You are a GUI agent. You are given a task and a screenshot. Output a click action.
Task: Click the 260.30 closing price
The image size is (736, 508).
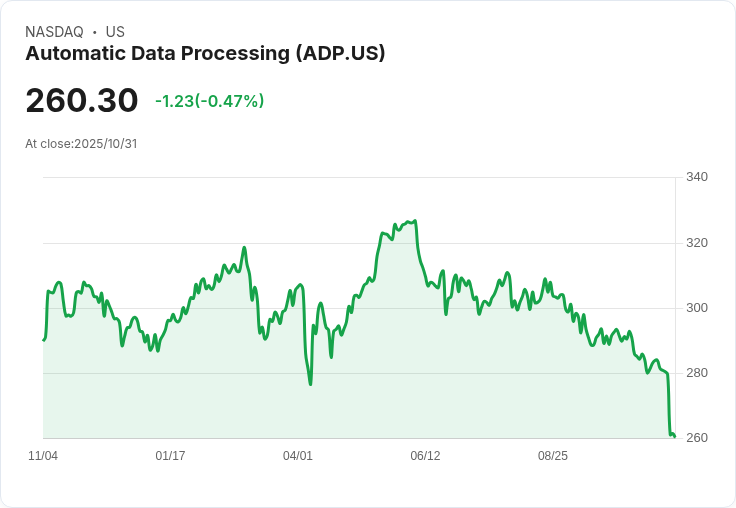(x=82, y=101)
